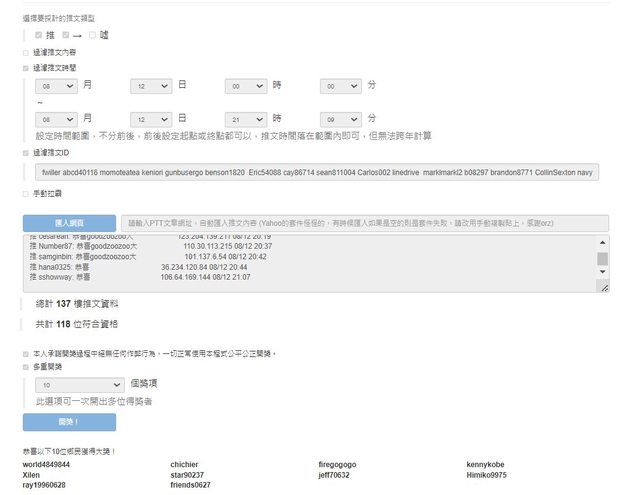640x495 pixels.
Task: Click the textarea resize handle corner
Action: 602,287
